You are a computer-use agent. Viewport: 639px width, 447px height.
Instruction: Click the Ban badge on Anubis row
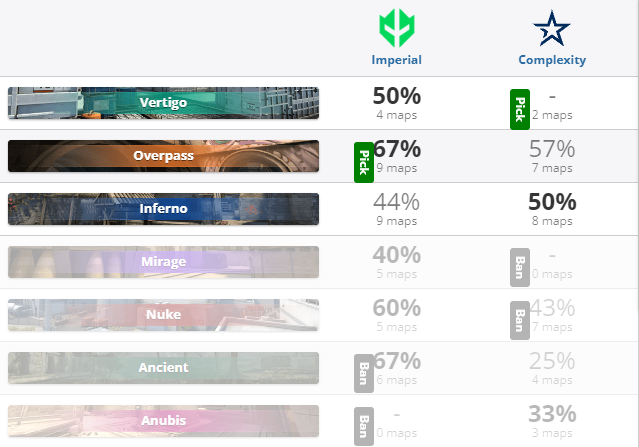tap(364, 426)
